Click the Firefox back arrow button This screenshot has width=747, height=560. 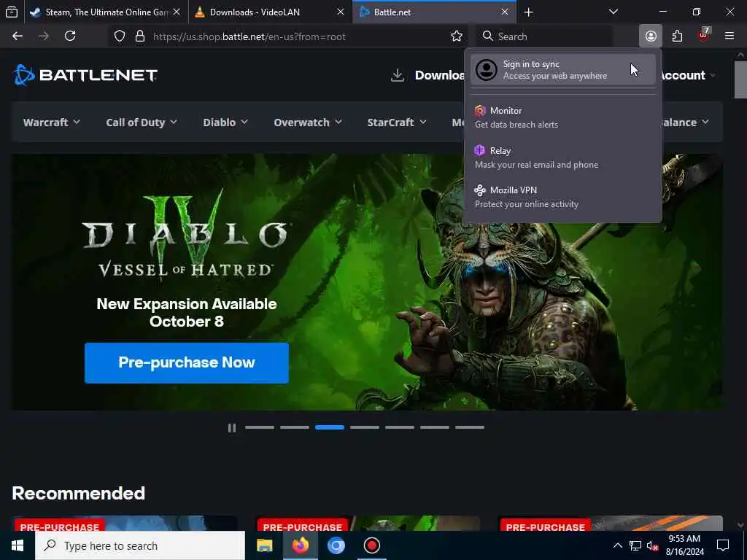(18, 36)
